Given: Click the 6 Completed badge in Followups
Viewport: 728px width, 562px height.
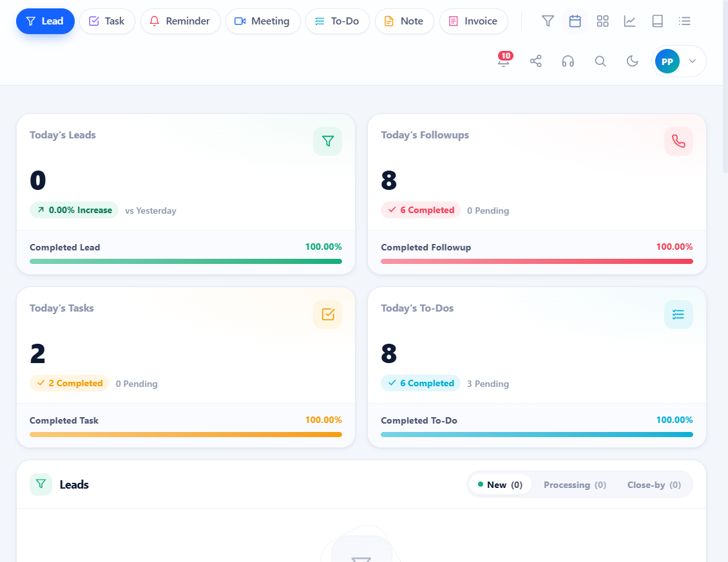Looking at the screenshot, I should coord(421,210).
